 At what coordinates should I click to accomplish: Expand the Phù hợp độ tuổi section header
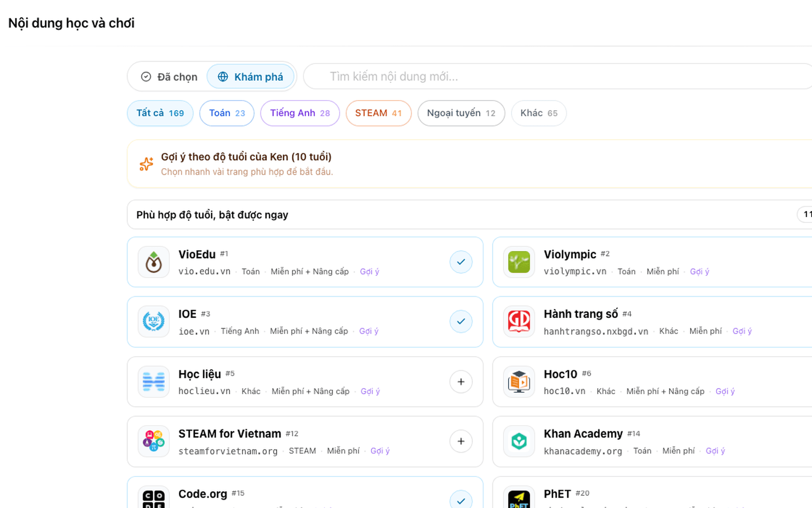[x=469, y=215]
